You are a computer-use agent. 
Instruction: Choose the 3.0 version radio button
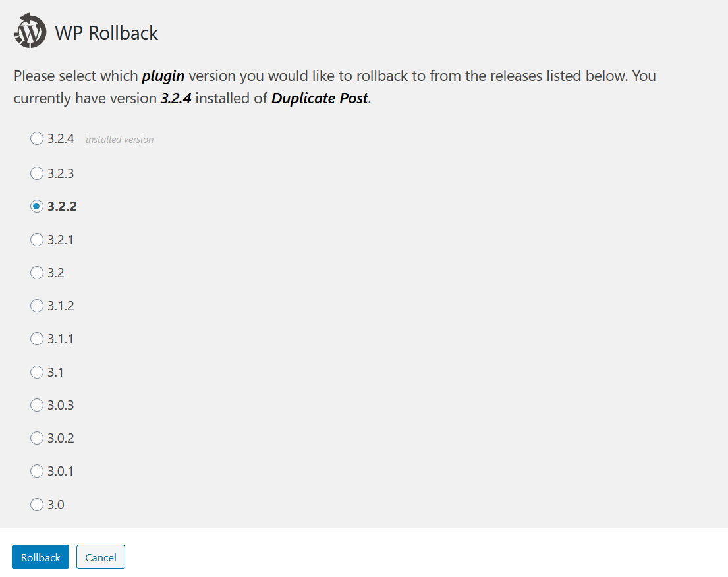click(x=37, y=505)
